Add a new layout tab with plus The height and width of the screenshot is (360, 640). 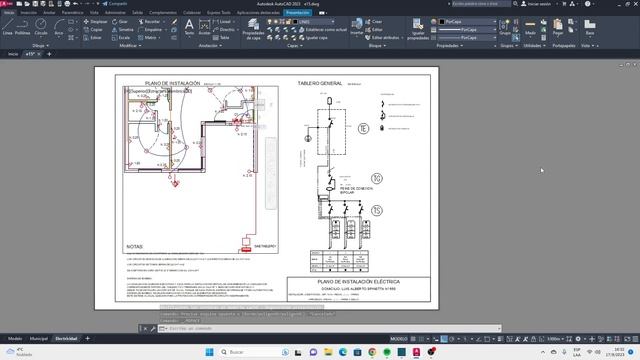pyautogui.click(x=87, y=338)
